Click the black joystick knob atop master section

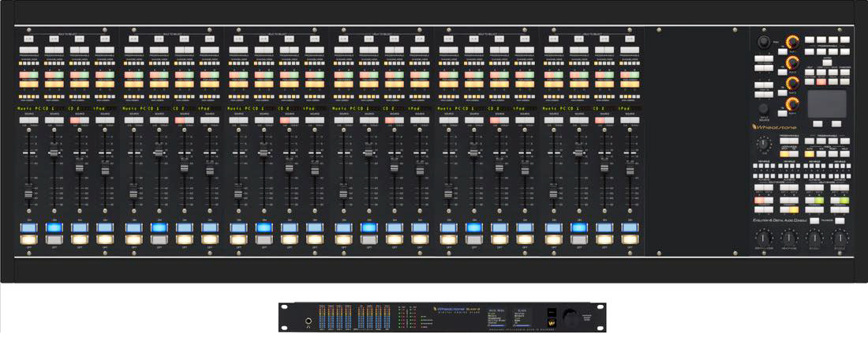click(764, 42)
